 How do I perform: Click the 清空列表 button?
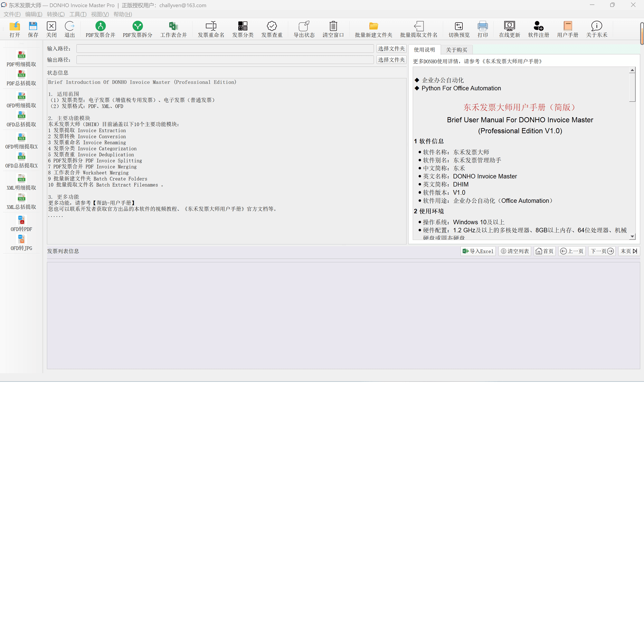click(515, 251)
